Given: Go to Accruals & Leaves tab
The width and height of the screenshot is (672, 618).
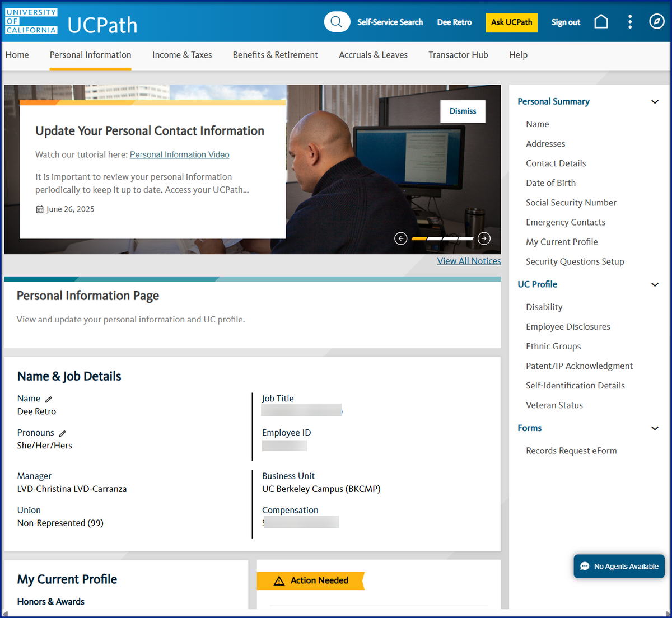Looking at the screenshot, I should pos(374,55).
